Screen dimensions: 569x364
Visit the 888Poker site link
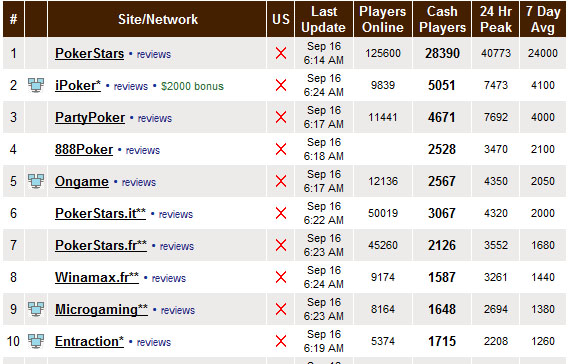[x=84, y=150]
